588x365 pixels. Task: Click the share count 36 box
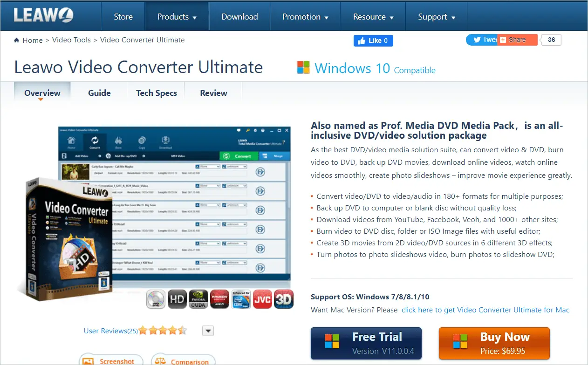tap(551, 40)
